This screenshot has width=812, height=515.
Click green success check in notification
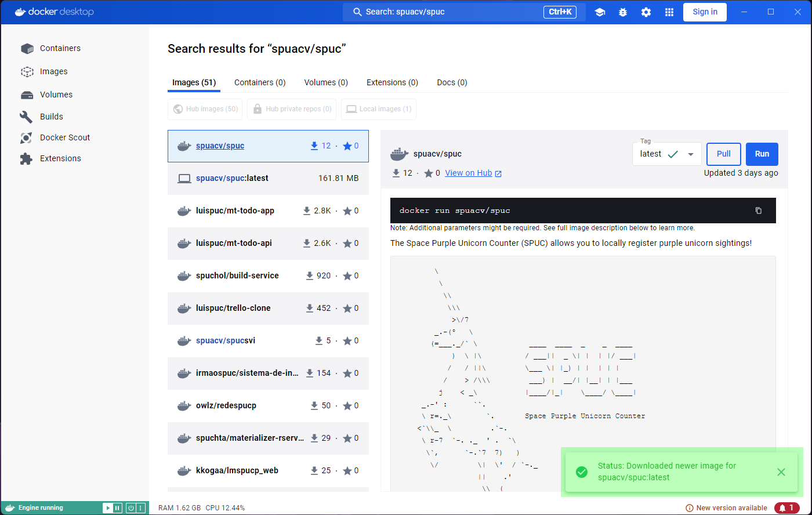tap(582, 472)
